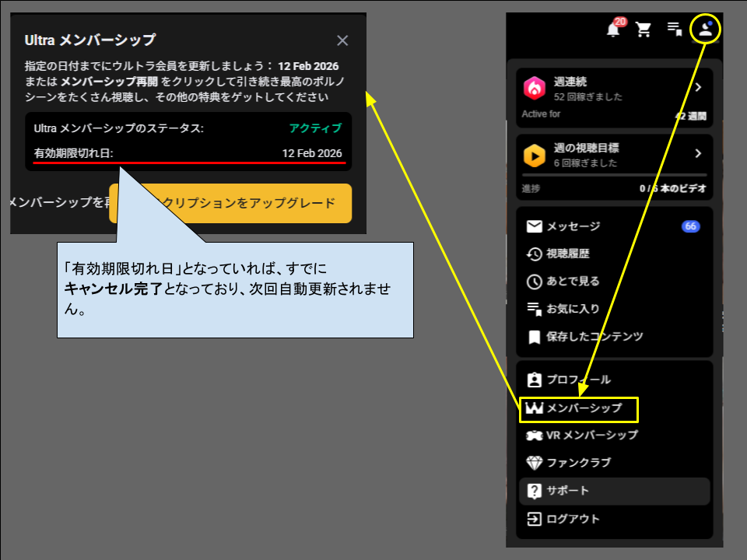The width and height of the screenshot is (747, 560).
Task: Expand the 週連続 streak chevron
Action: tap(698, 87)
